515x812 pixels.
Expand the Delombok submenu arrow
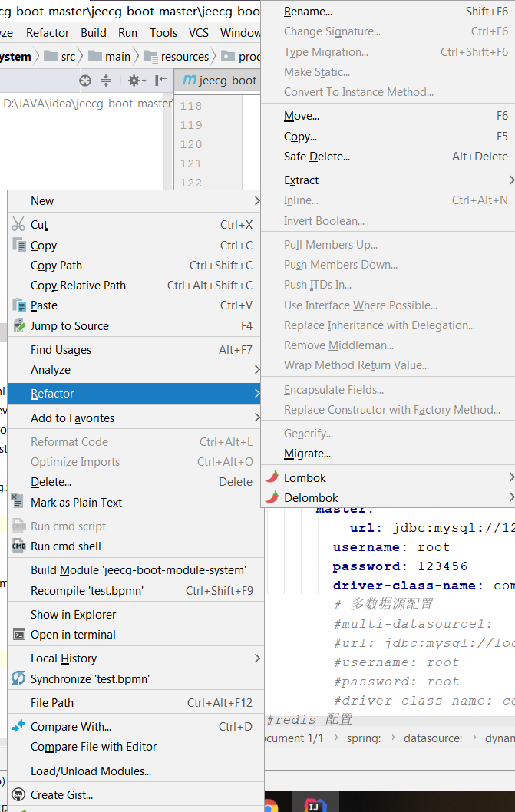[x=511, y=497]
